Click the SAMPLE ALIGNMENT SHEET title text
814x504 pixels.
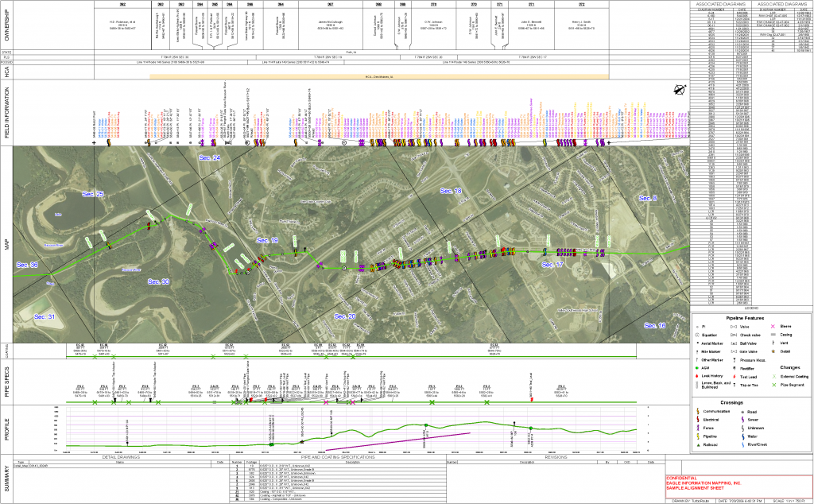(x=696, y=488)
